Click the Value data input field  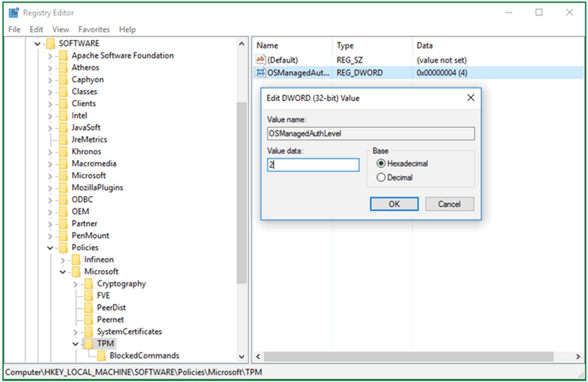pos(313,165)
